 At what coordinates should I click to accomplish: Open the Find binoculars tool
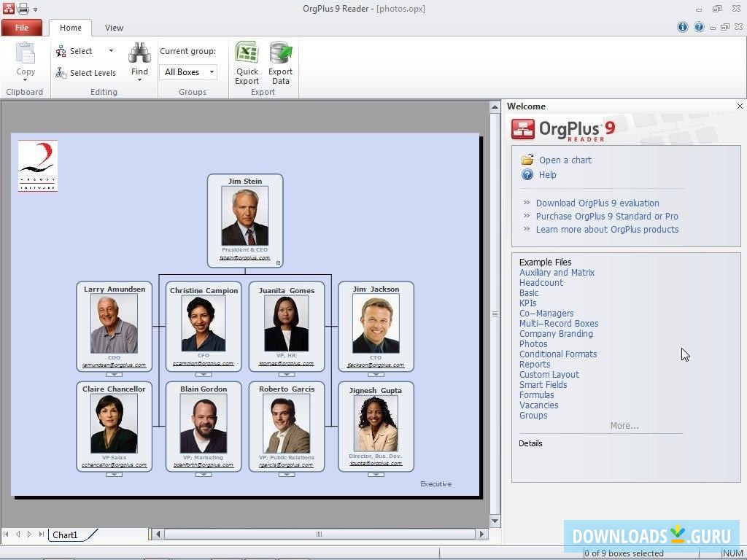point(139,53)
